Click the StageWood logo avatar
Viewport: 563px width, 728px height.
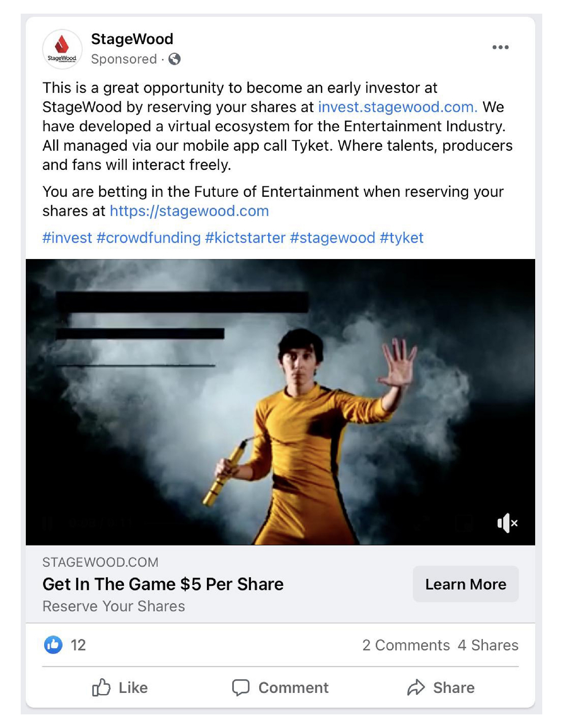62,49
